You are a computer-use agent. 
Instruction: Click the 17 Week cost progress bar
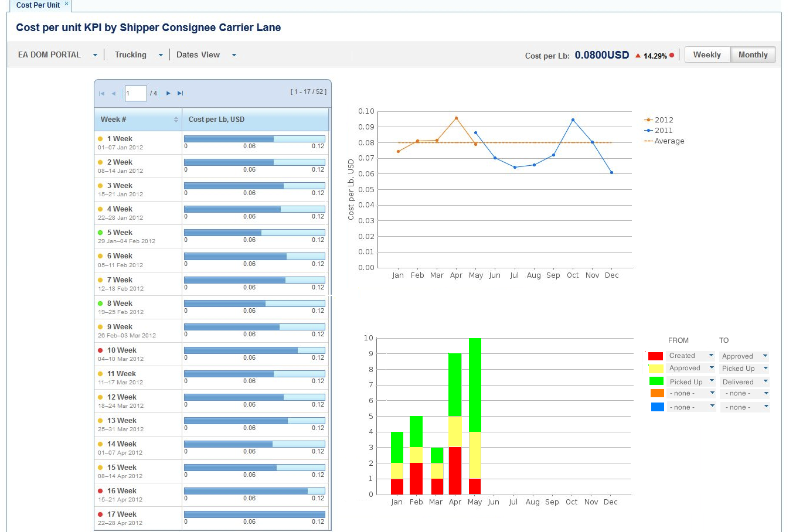click(x=254, y=514)
